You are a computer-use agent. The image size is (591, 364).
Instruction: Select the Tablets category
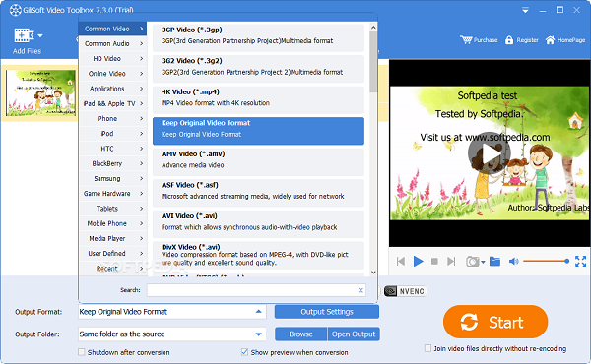[112, 209]
